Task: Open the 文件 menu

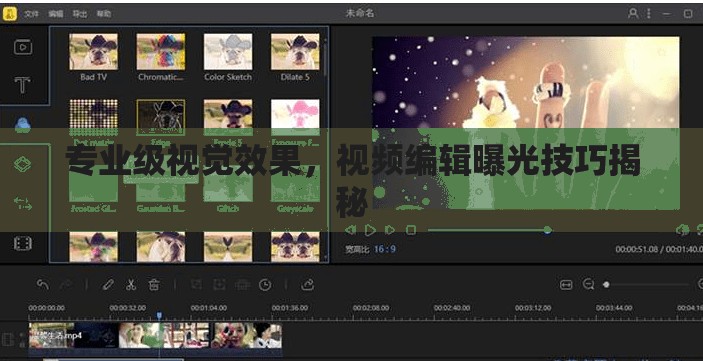Action: click(31, 14)
